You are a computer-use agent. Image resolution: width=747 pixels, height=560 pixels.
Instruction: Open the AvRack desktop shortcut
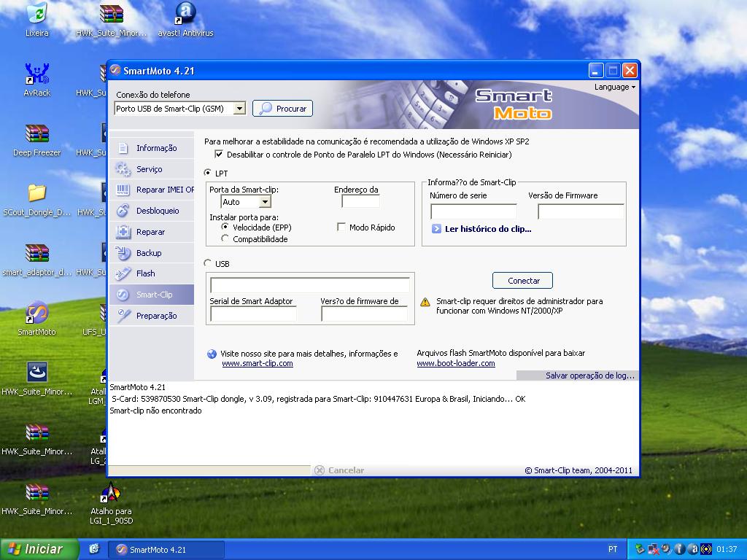coord(37,80)
